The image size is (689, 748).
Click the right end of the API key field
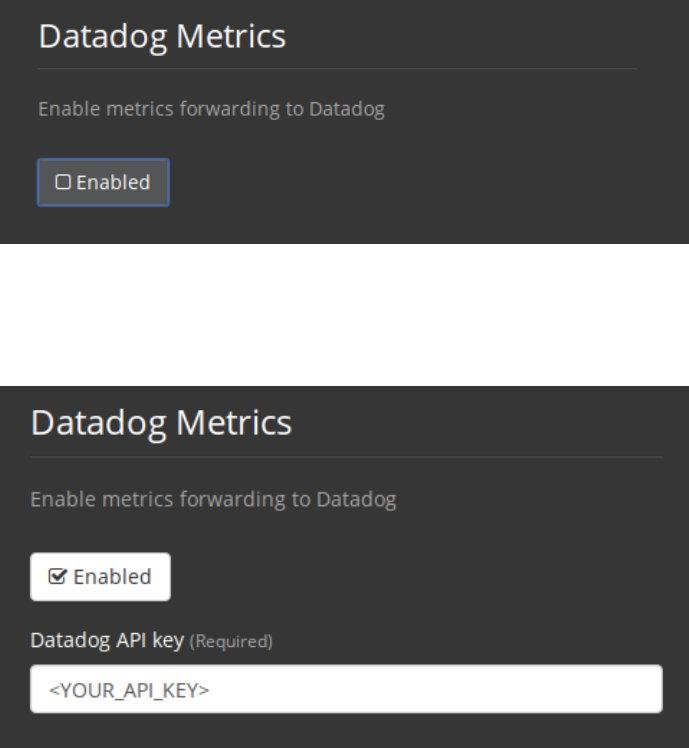coord(640,689)
